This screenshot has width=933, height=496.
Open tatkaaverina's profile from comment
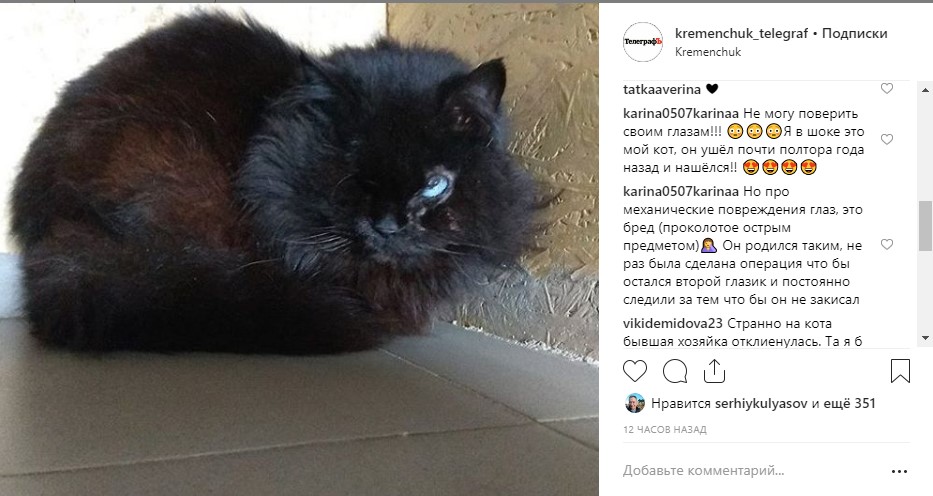point(662,90)
